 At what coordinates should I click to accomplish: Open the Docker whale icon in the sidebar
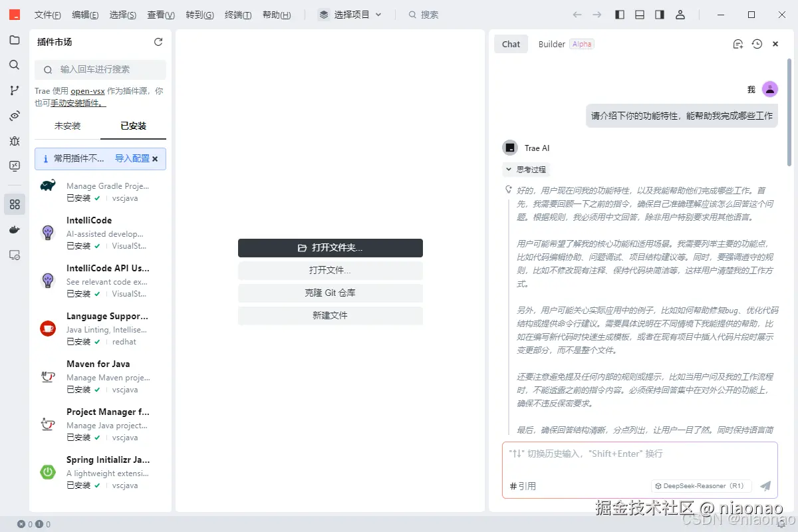coord(15,229)
